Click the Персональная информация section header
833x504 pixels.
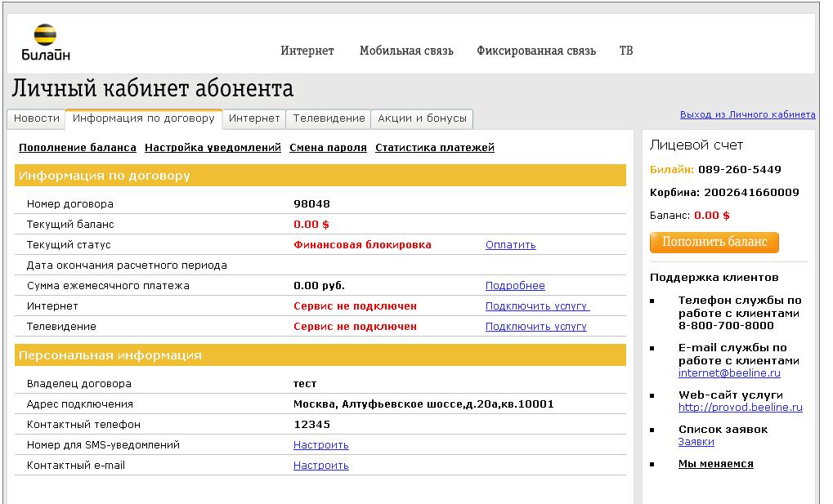point(320,355)
